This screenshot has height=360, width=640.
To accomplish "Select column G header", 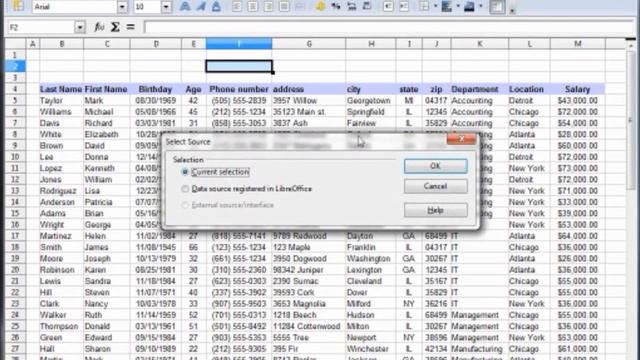I will tap(309, 44).
